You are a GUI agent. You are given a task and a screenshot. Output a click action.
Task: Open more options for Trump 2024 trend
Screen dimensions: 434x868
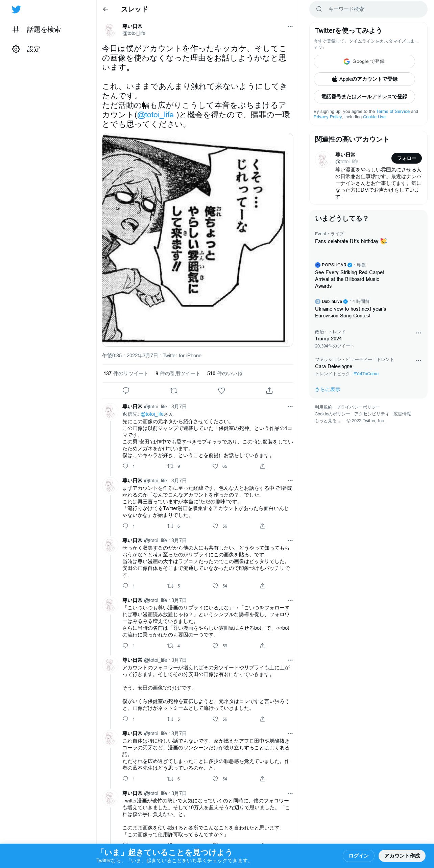(418, 333)
